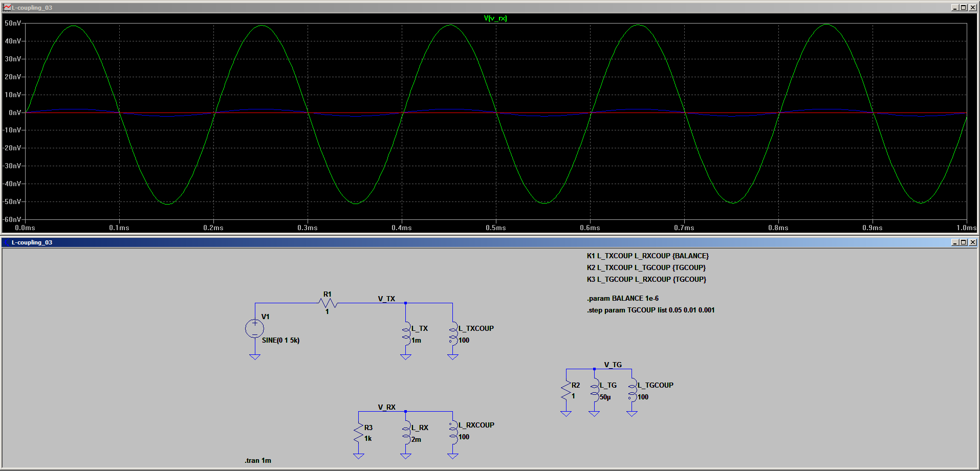
Task: Maximize the schematic L-coupling_03 window
Action: point(963,242)
